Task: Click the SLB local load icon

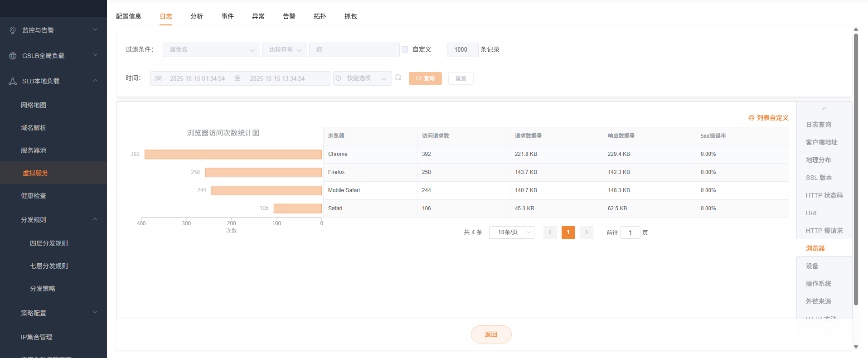Action: (x=13, y=81)
